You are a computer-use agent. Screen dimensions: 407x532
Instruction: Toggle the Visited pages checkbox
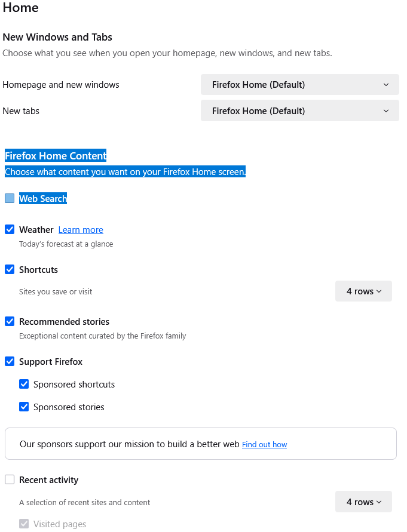[24, 524]
